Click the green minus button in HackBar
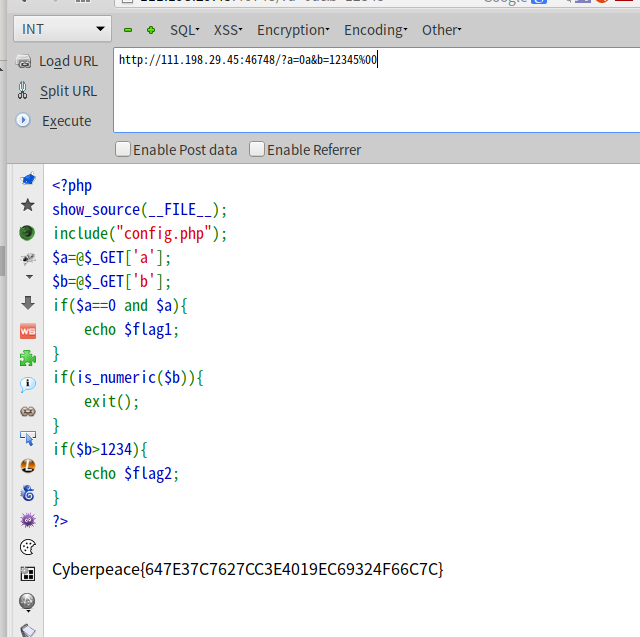Image resolution: width=640 pixels, height=637 pixels. click(128, 30)
